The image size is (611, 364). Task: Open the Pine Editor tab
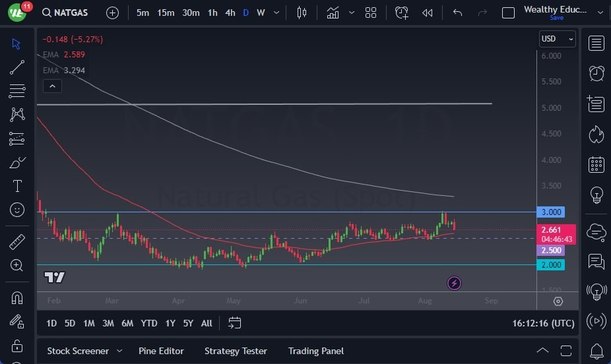[x=161, y=351]
